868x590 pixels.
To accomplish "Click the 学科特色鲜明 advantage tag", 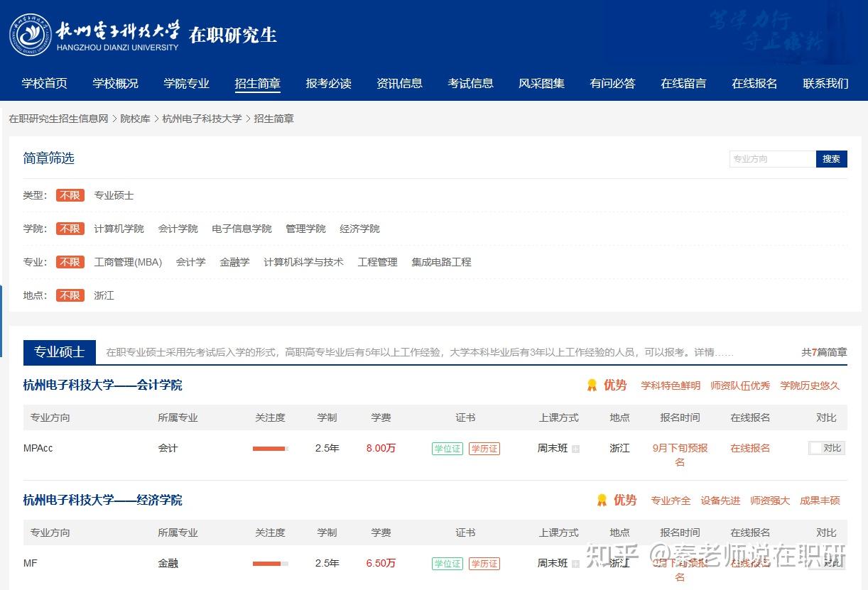I will click(x=671, y=386).
